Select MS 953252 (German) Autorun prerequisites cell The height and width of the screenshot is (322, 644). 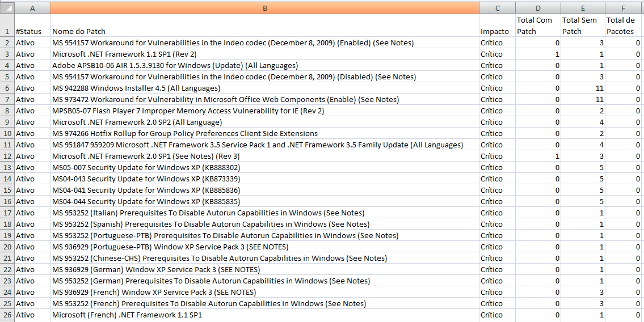pos(265,281)
